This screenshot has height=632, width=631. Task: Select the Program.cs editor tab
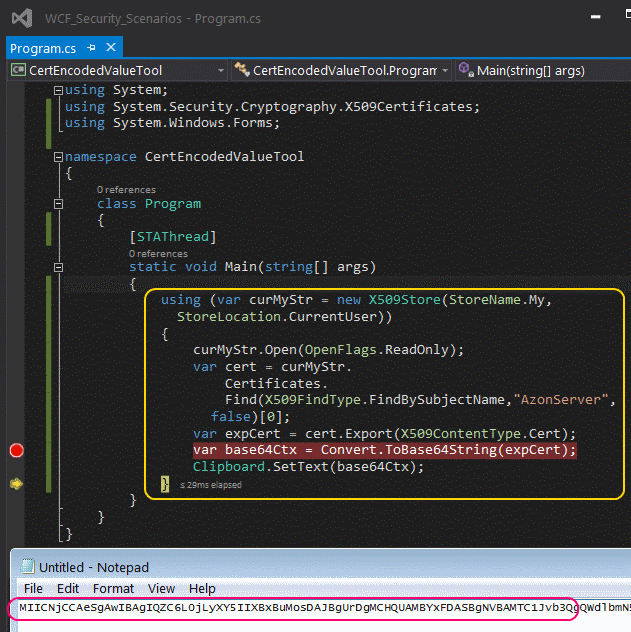click(x=43, y=48)
